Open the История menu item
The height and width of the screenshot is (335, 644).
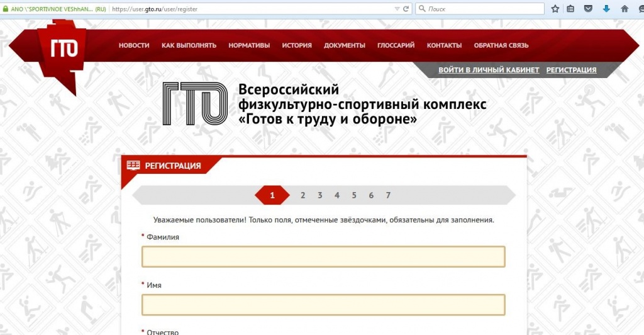297,45
